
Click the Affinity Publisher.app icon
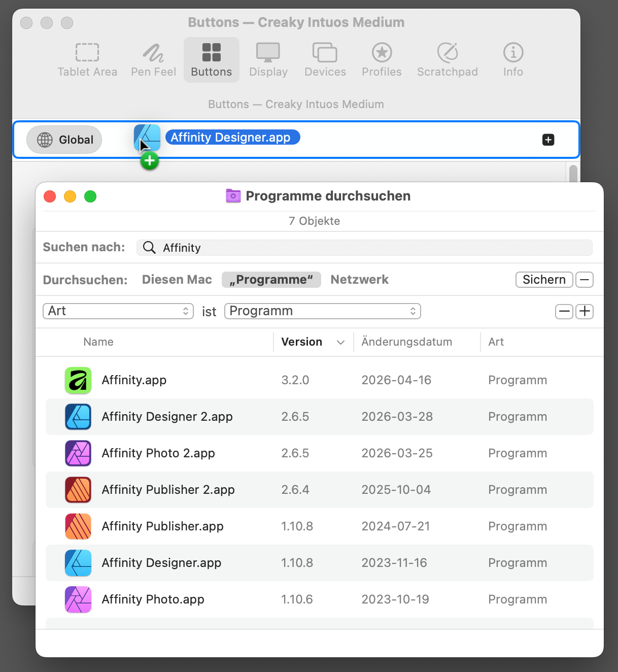click(78, 526)
